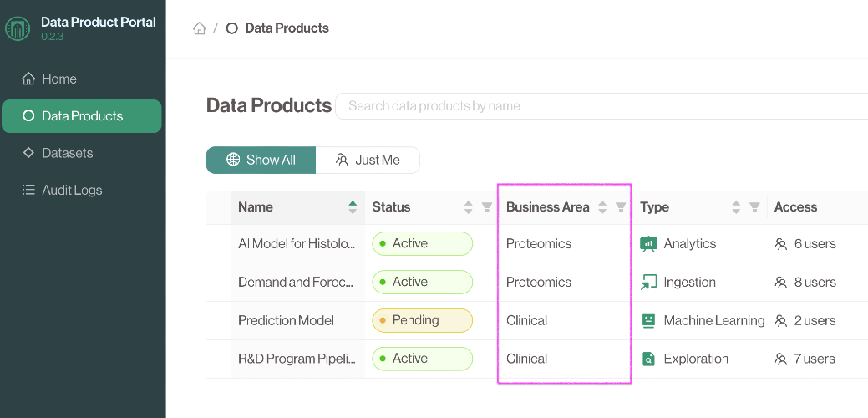Open Datasets in the sidebar
Viewport: 868px width, 418px height.
(x=82, y=153)
